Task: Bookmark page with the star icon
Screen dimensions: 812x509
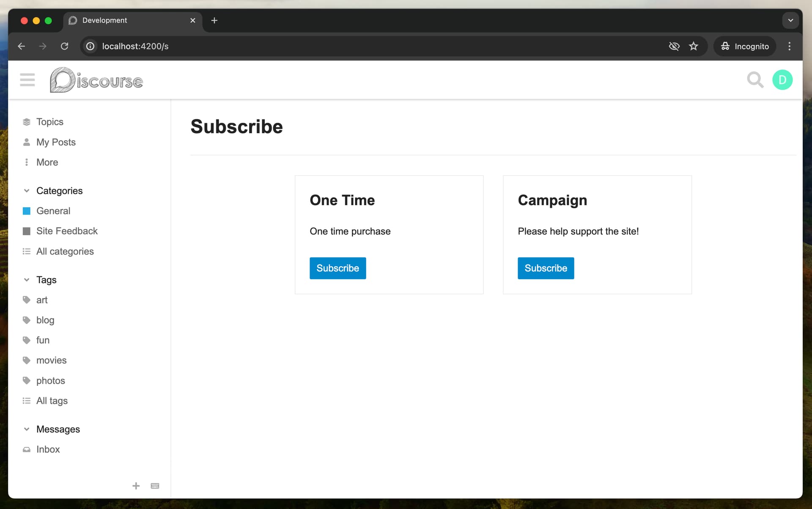Action: (694, 46)
